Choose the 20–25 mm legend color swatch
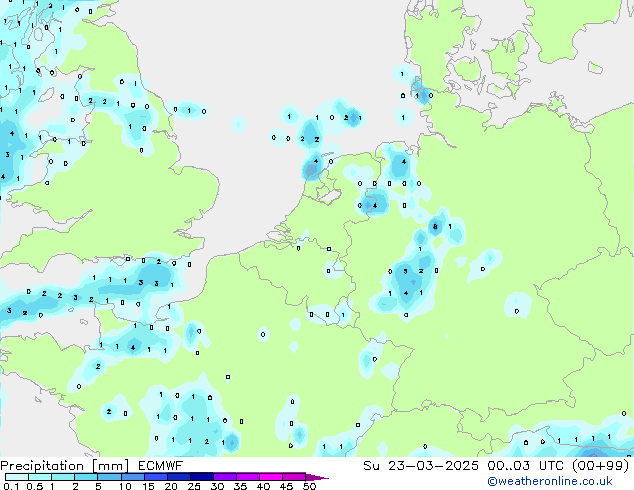 tap(178, 477)
